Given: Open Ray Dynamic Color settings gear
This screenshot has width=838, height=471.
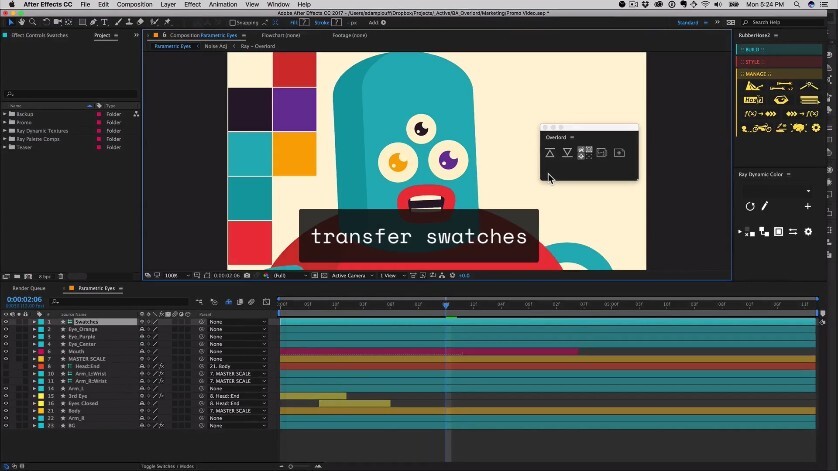Looking at the screenshot, I should pos(808,232).
